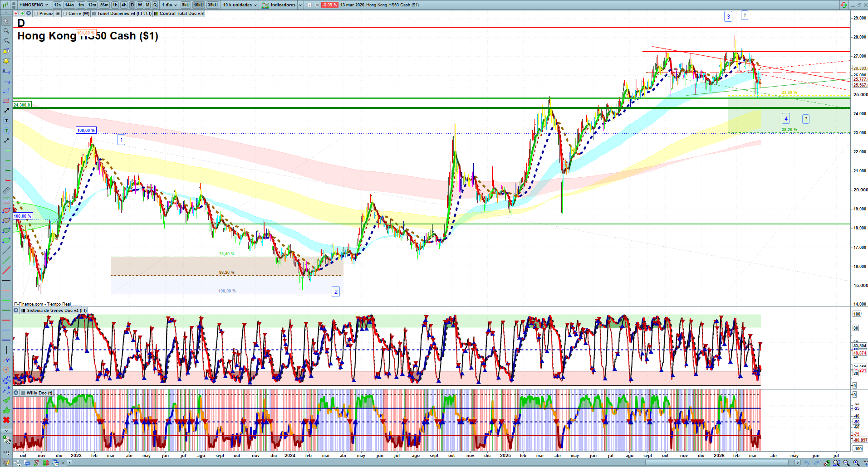
Task: Click the horizontal scrollbar left arrow
Action: coord(69,463)
